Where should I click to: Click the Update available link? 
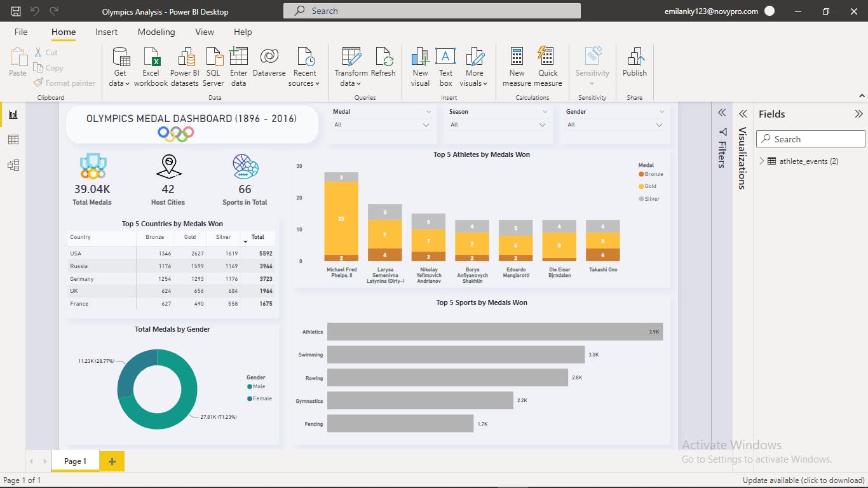(805, 480)
